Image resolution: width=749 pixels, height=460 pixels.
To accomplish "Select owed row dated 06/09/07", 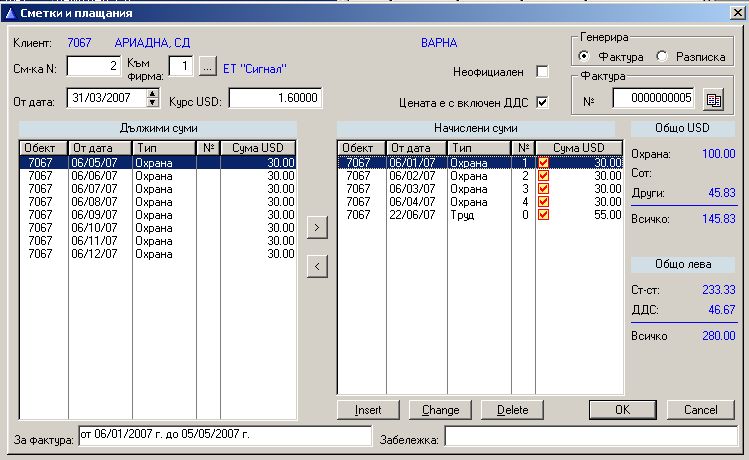I will pyautogui.click(x=158, y=214).
